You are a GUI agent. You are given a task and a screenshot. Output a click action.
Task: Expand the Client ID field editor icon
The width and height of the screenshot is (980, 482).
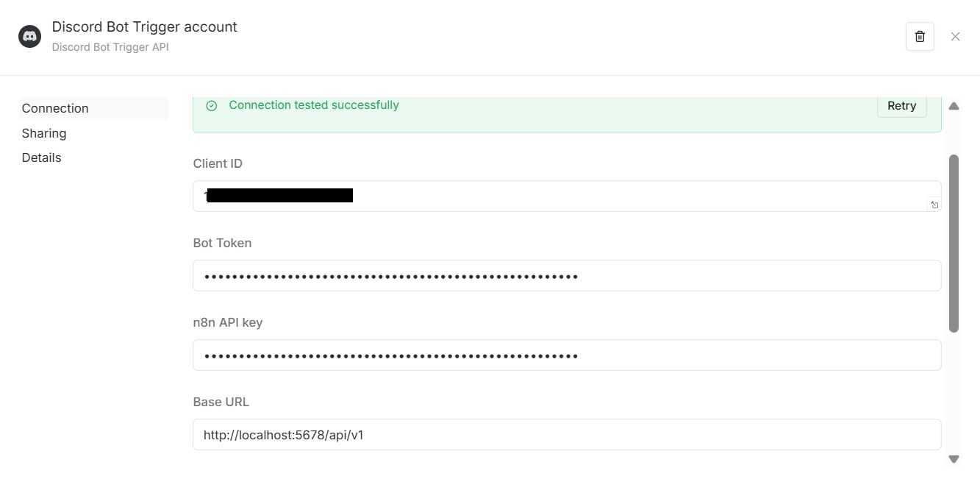point(934,205)
